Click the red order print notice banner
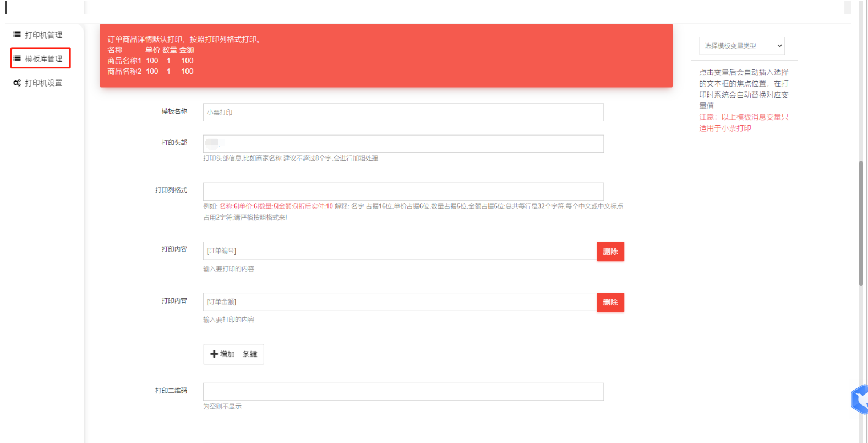Screen dimensions: 868x443 pyautogui.click(x=385, y=55)
